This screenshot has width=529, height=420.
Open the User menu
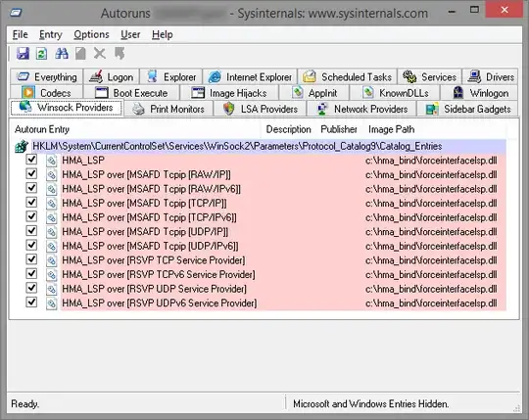tap(130, 34)
